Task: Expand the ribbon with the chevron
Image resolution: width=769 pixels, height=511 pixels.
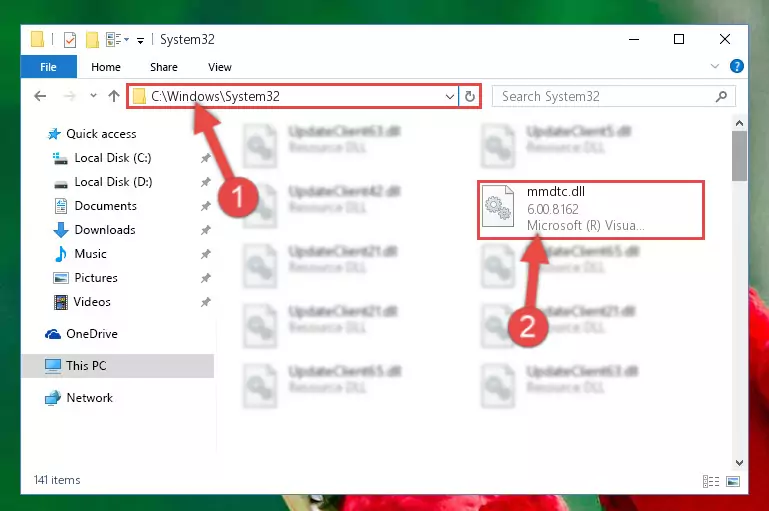Action: tap(715, 66)
